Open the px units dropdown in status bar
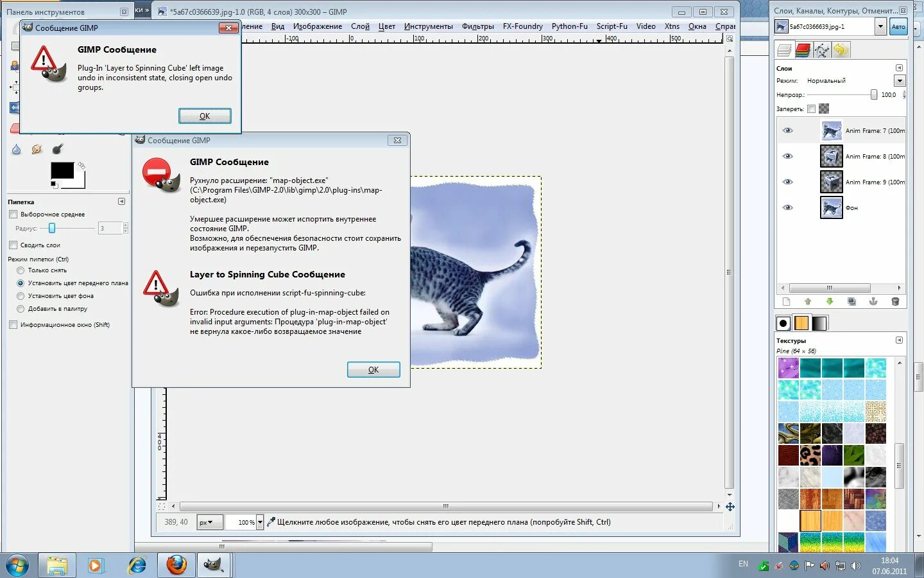The image size is (924, 578). (x=209, y=522)
